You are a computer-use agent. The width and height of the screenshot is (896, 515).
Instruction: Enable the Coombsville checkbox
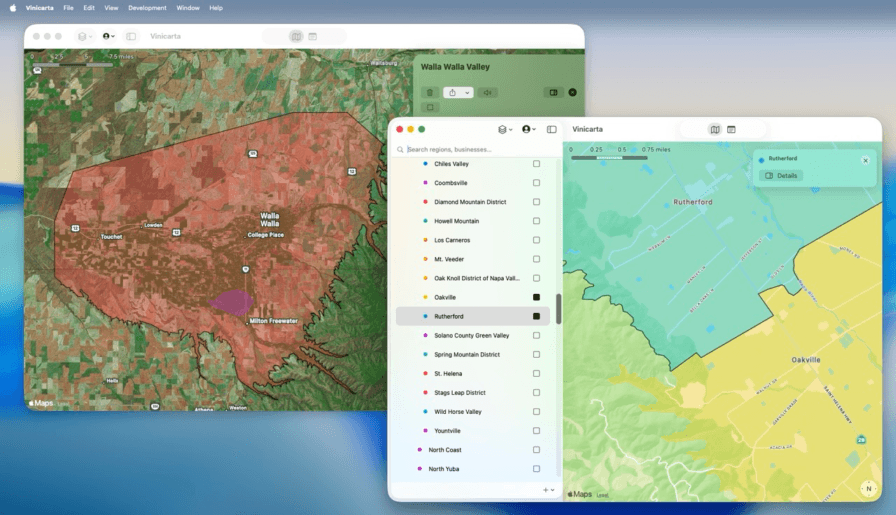point(536,183)
